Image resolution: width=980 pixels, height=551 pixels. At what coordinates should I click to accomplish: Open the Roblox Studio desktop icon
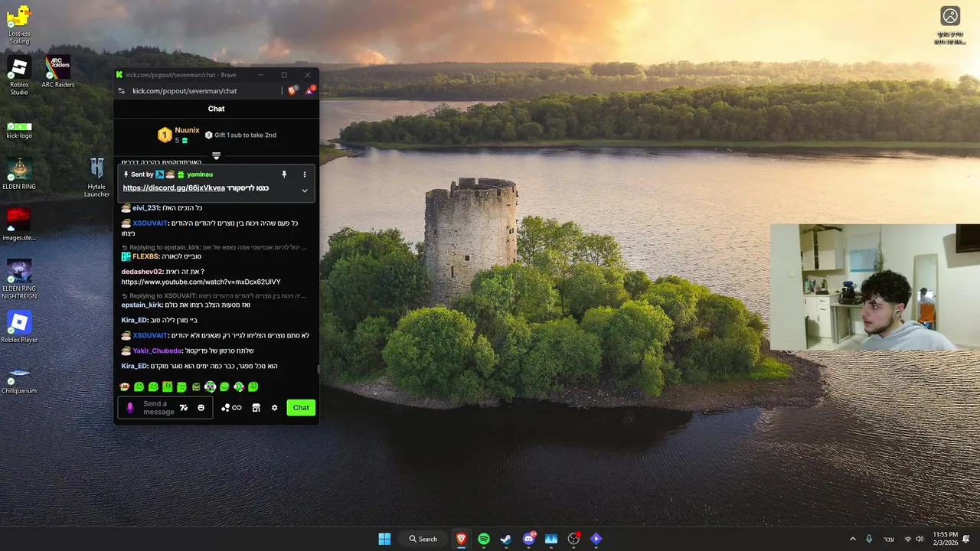point(19,77)
